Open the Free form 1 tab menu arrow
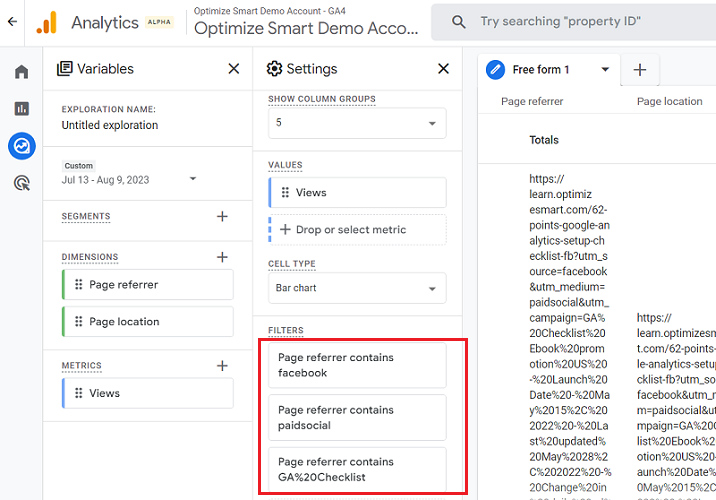 coord(605,70)
